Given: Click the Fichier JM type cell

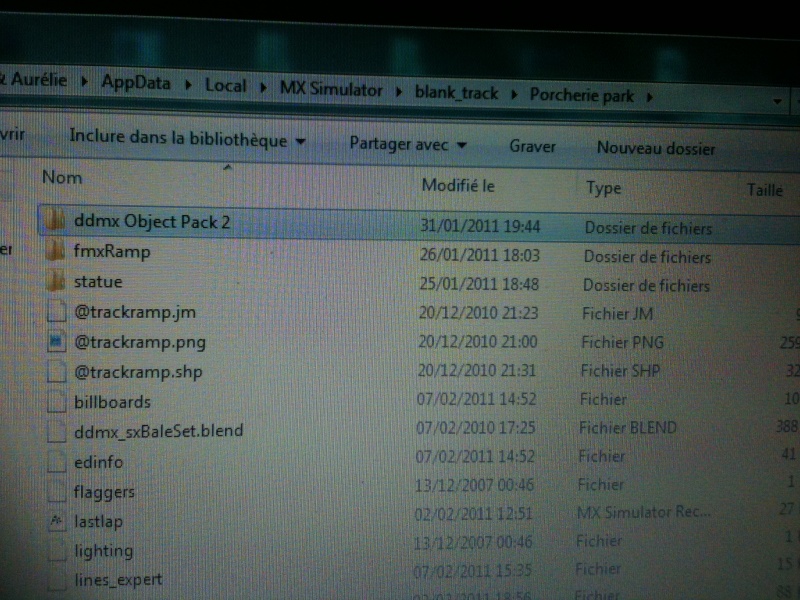Looking at the screenshot, I should coord(617,313).
